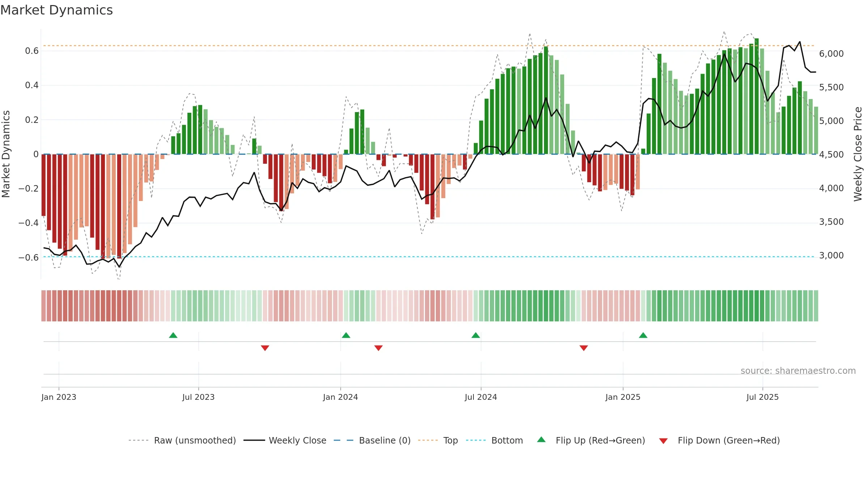Click the Market Dynamics chart title
This screenshot has width=868, height=488.
click(57, 10)
